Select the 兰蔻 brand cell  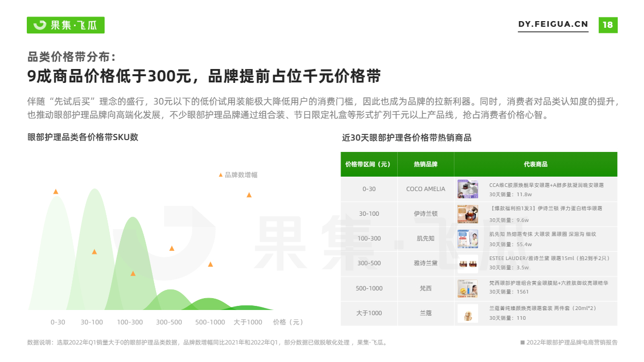426,313
